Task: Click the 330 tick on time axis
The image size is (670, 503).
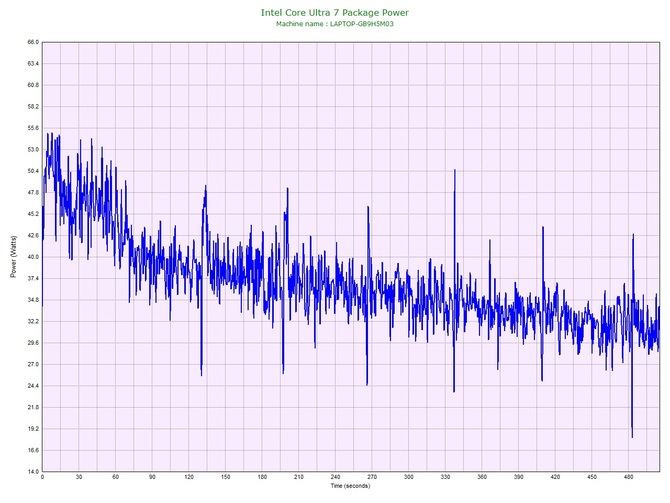Action: coord(445,477)
